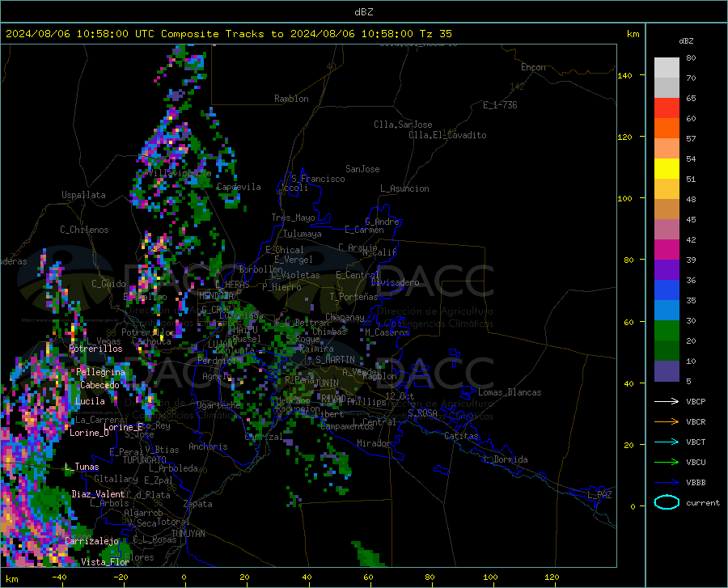
Task: Click the S_MARTIN map label
Action: [335, 360]
